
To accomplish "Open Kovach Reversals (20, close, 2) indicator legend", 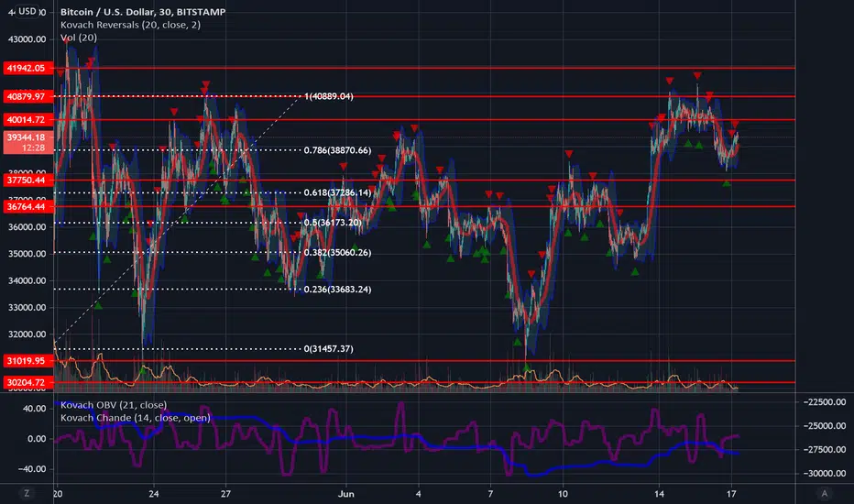I will (x=130, y=25).
